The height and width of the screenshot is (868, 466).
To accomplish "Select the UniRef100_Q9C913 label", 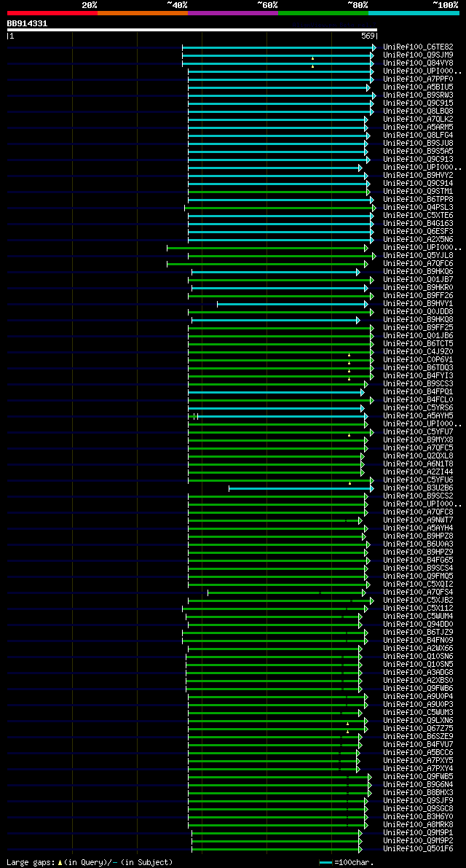I will [418, 160].
